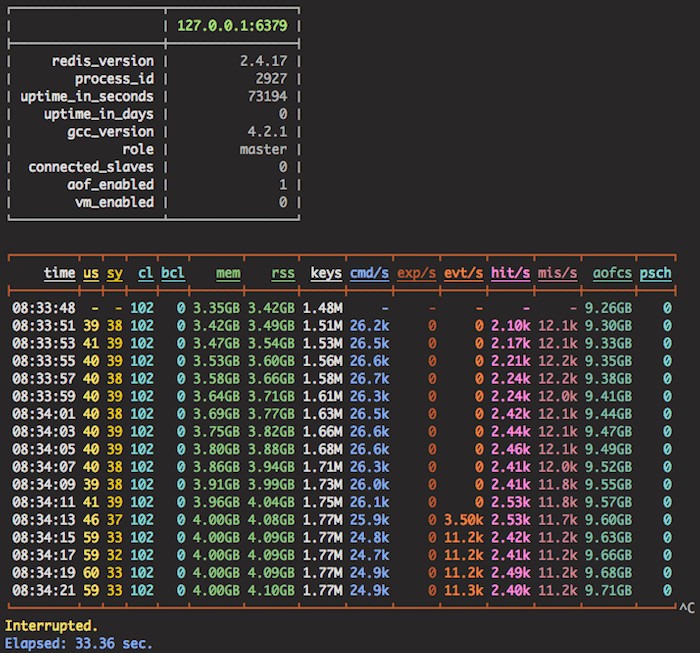Select the 3.50k evt/s value

coord(463,520)
